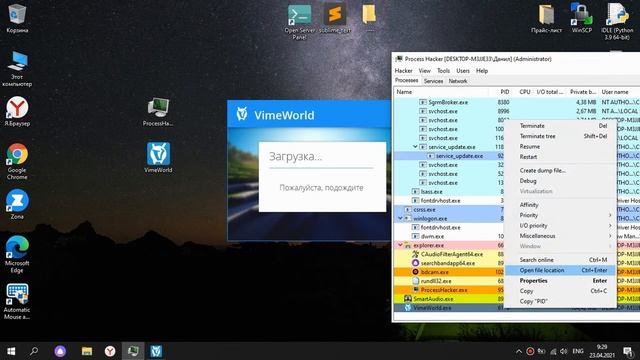
Task: Open the Zona desktop shortcut
Action: 17,204
